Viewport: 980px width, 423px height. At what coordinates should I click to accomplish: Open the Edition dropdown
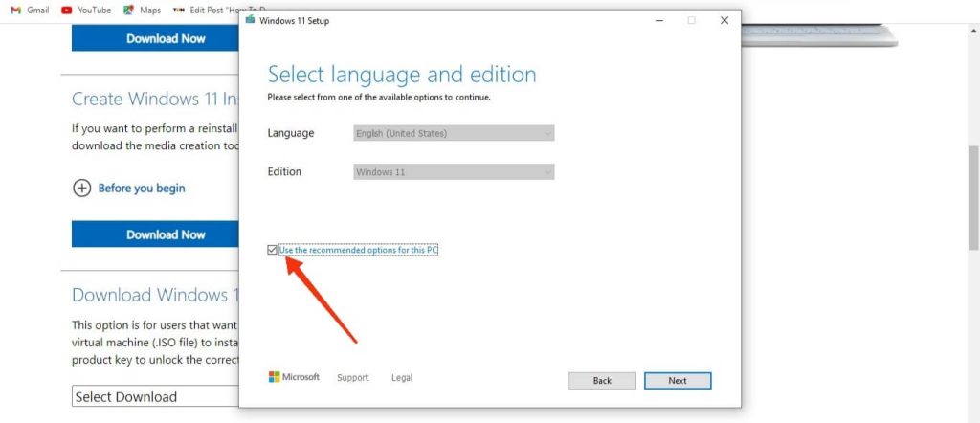[x=454, y=172]
